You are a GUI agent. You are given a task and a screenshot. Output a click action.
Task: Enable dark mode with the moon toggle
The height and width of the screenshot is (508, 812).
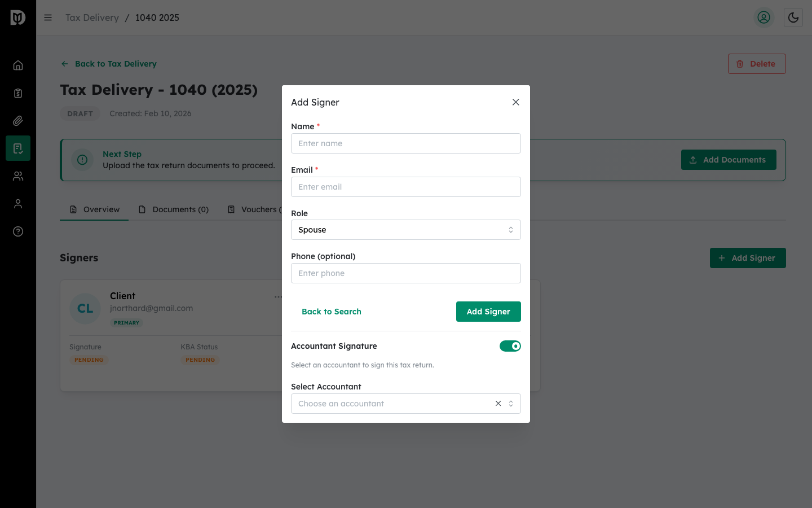[793, 17]
